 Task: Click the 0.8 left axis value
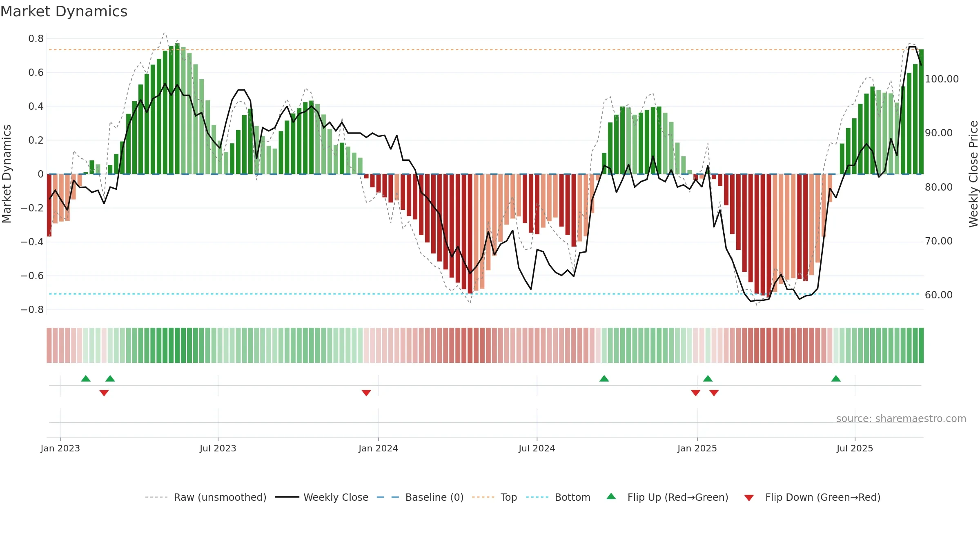pyautogui.click(x=36, y=38)
